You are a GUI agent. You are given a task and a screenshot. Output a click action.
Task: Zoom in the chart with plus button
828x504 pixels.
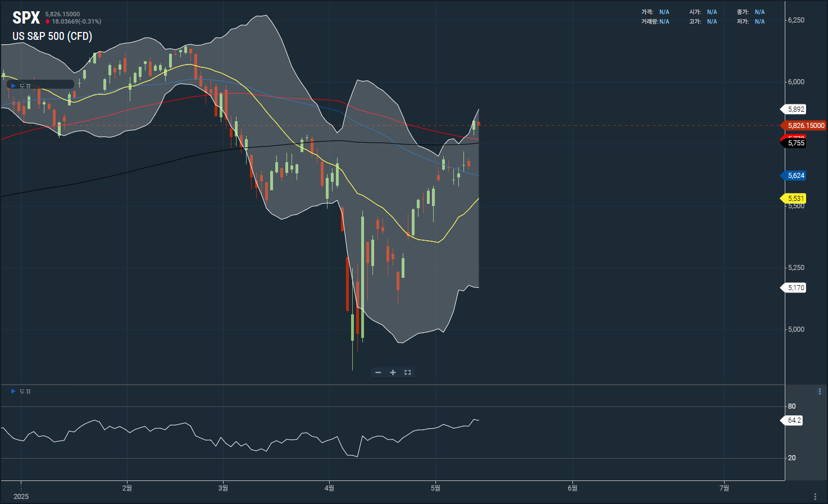coord(393,373)
